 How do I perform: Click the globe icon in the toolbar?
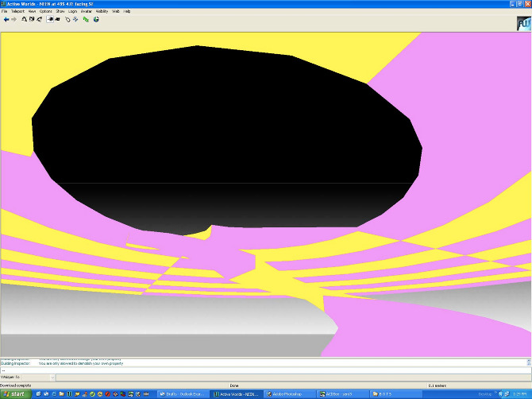[x=95, y=19]
